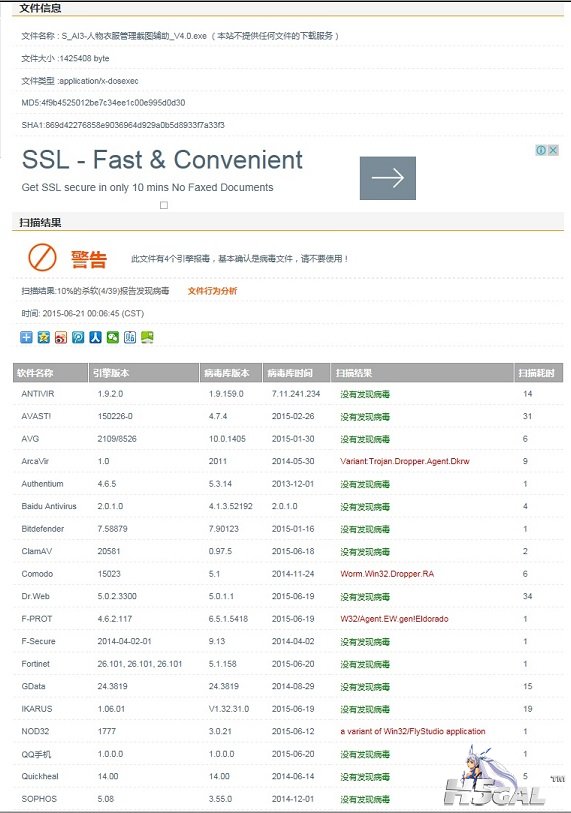Select the Bitdefender row name
Image resolution: width=571 pixels, height=813 pixels.
tap(43, 529)
